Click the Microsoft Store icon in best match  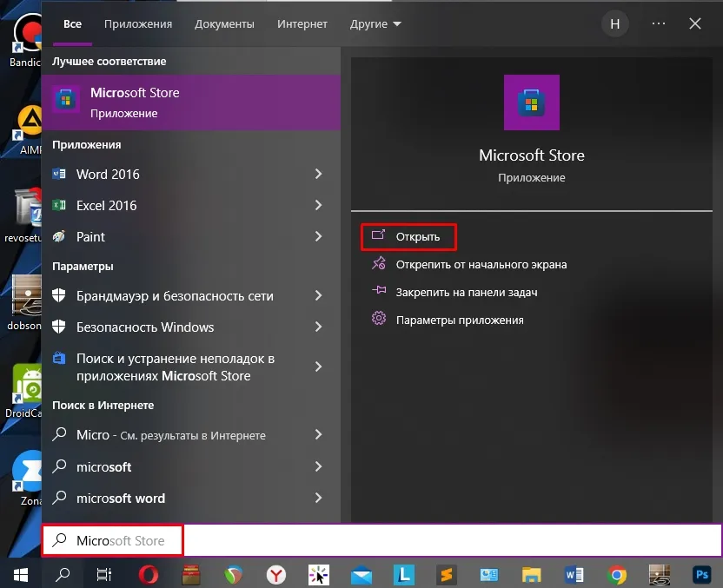(66, 100)
